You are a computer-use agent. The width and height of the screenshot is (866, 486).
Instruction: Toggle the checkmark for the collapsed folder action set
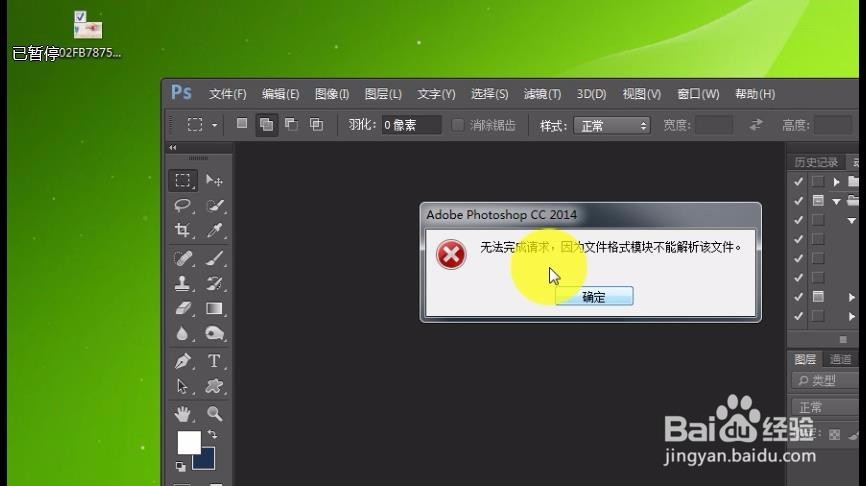tap(798, 181)
